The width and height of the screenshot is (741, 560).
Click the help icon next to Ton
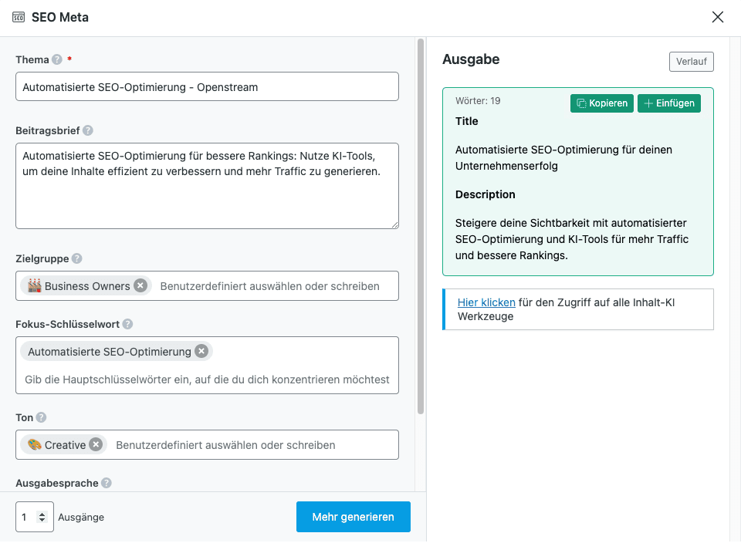click(42, 417)
